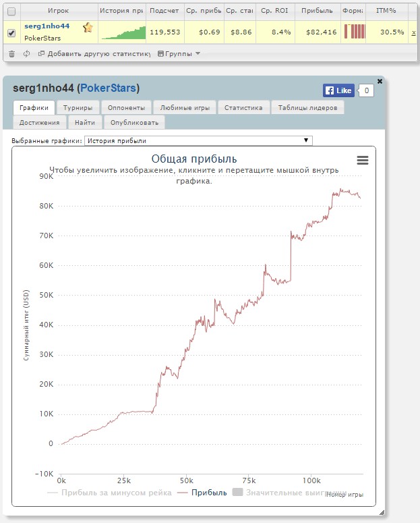The image size is (420, 523).
Task: Remove row using x at row end
Action: [413, 32]
